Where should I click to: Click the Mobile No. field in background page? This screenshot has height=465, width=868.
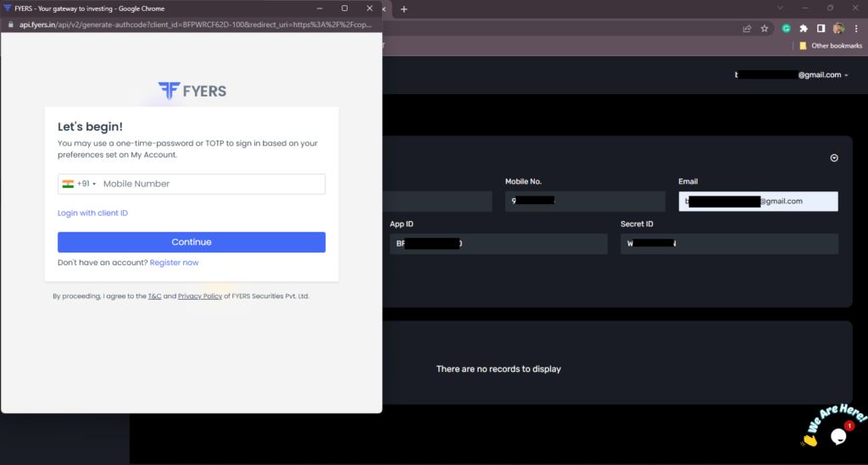585,202
